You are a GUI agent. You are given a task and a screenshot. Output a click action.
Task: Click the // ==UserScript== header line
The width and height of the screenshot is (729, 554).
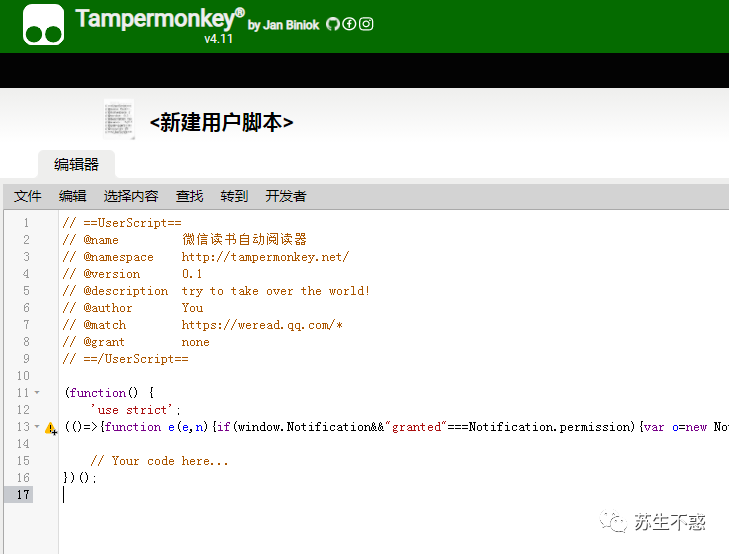(x=122, y=223)
